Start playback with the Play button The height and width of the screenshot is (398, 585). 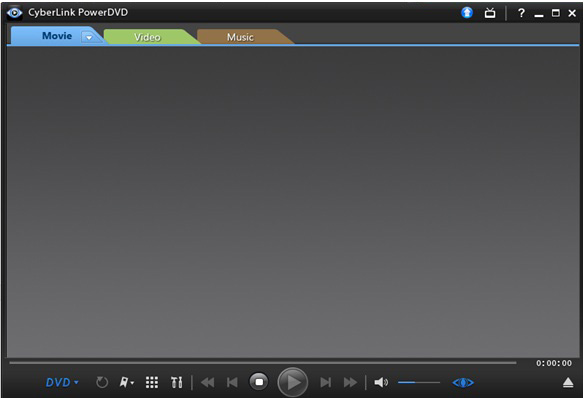click(293, 382)
